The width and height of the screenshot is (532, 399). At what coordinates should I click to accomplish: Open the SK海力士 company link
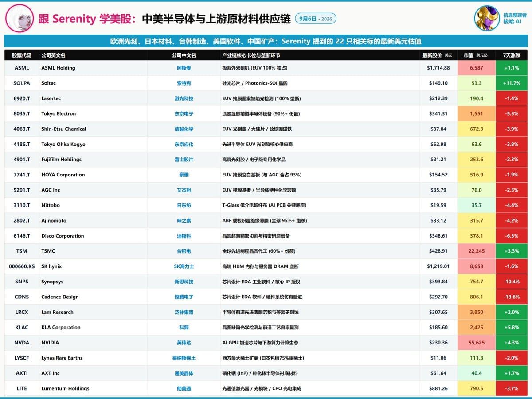tap(184, 266)
